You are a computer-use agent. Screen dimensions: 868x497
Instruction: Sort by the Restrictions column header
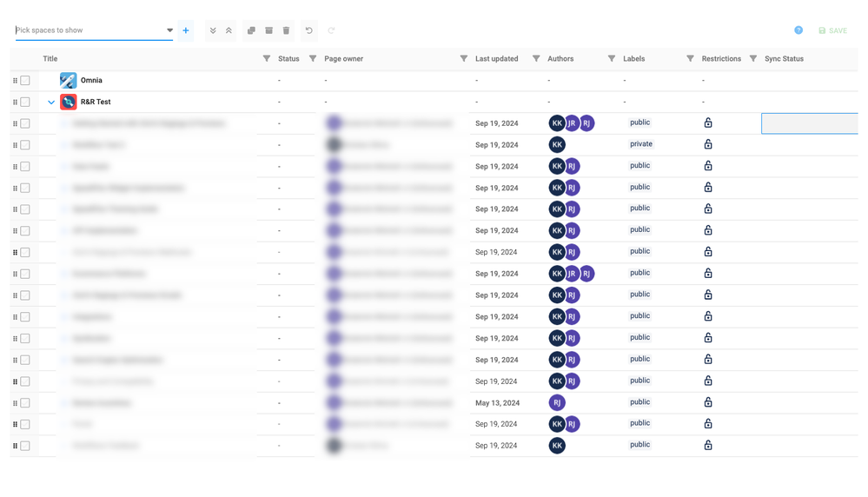pos(721,59)
